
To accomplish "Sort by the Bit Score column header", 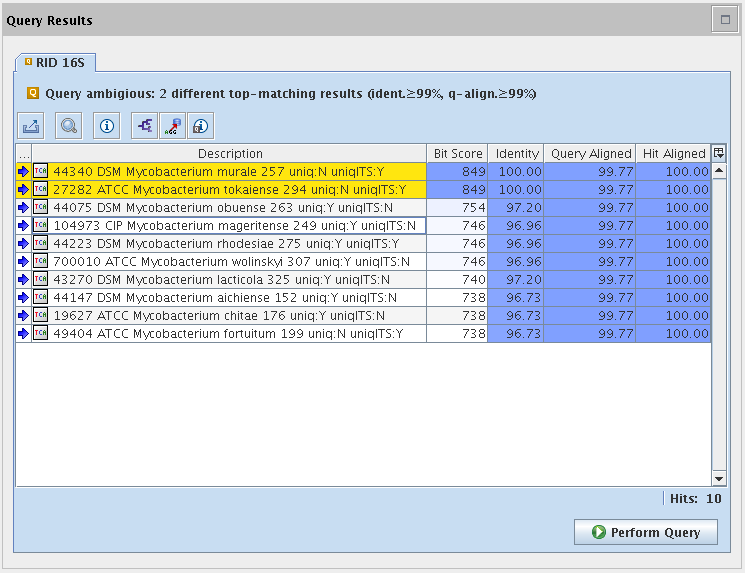I will (458, 154).
